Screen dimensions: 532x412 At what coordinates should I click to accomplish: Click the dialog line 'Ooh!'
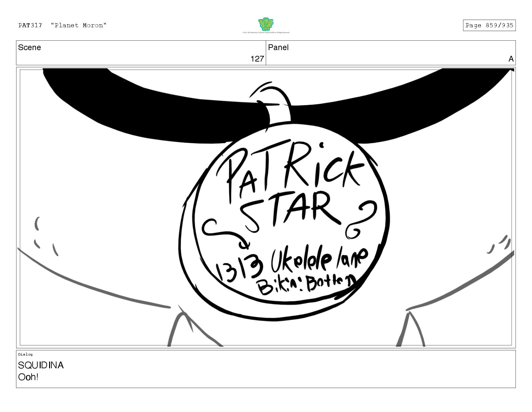coord(28,377)
